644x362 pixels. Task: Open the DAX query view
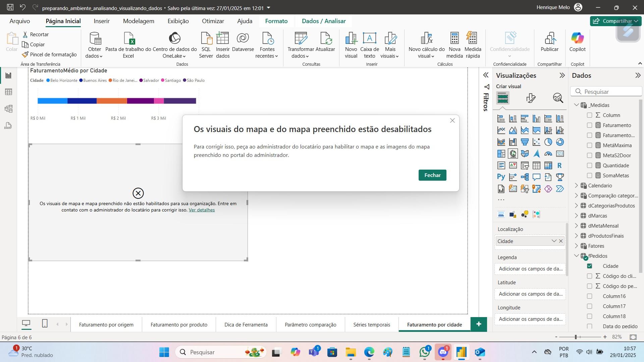point(8,126)
